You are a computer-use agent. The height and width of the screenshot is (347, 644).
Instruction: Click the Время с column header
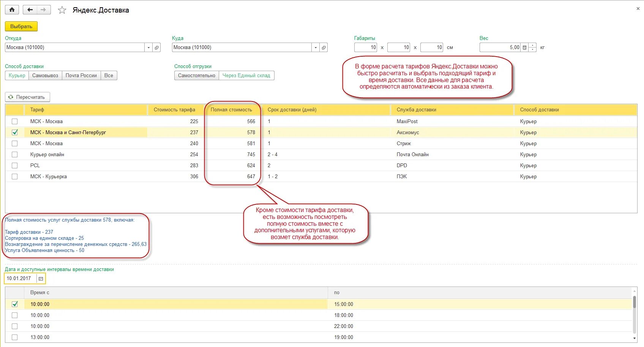[176, 293]
